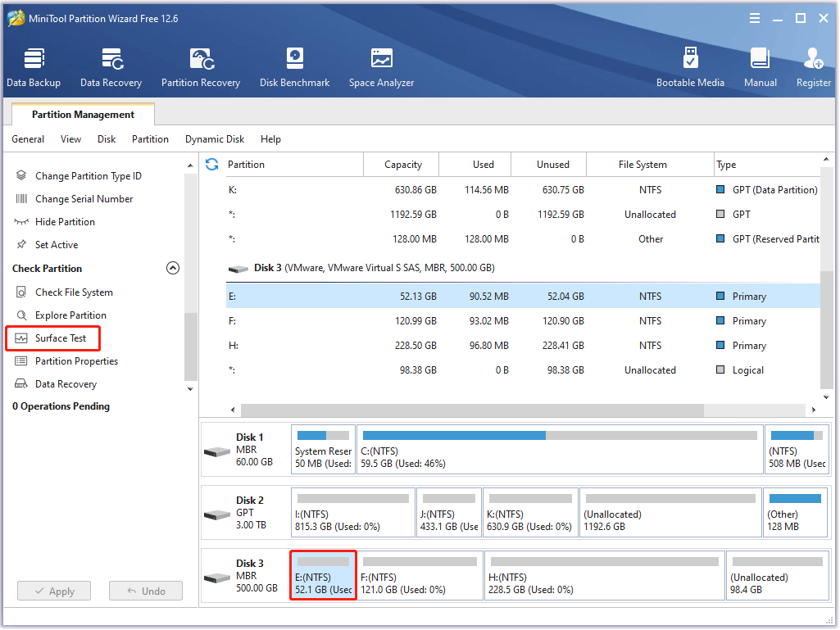Image resolution: width=840 pixels, height=630 pixels.
Task: Switch to the Partition Management tab
Action: (x=83, y=115)
